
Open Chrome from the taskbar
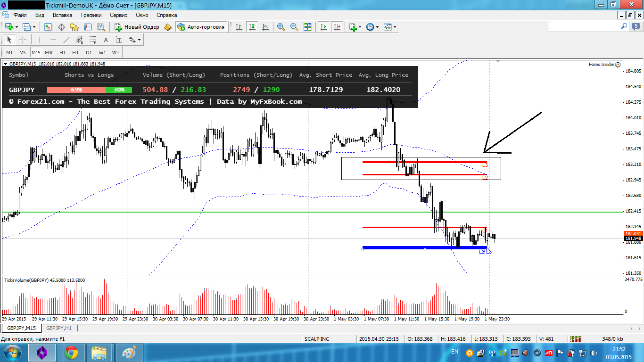[x=72, y=353]
